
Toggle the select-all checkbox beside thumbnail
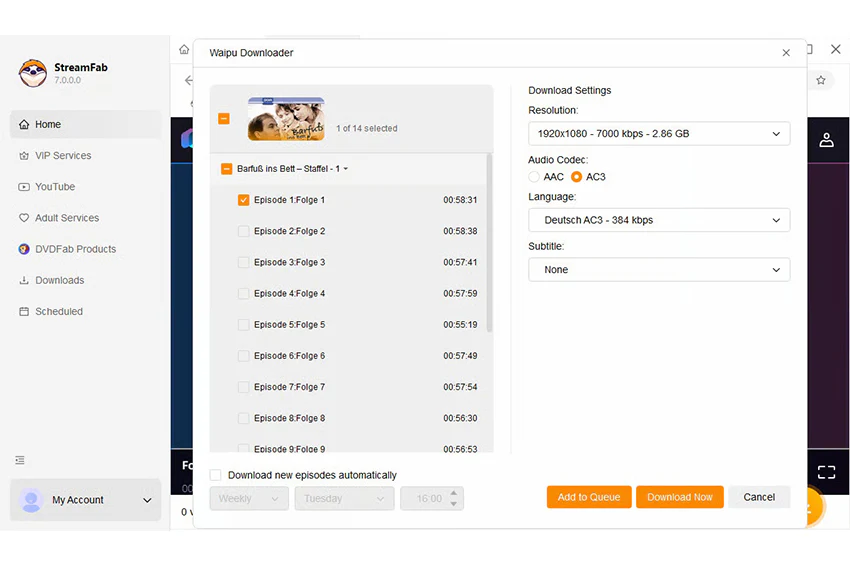(x=224, y=118)
